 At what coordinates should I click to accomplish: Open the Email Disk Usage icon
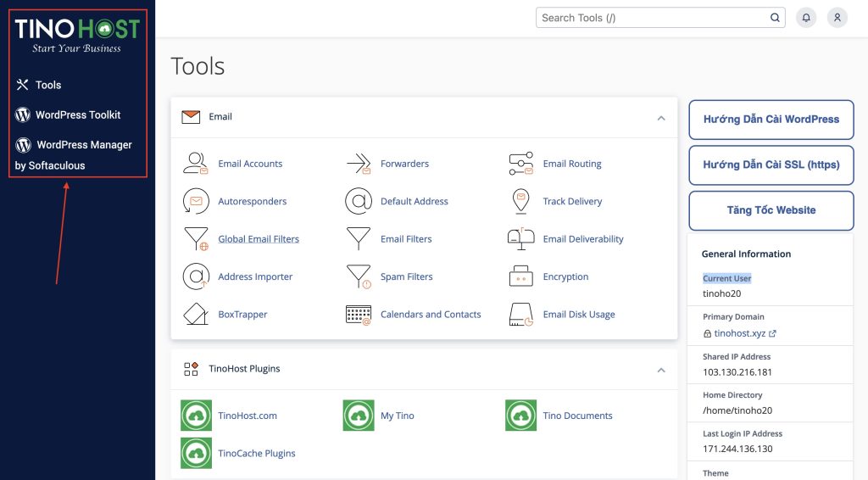click(x=520, y=314)
